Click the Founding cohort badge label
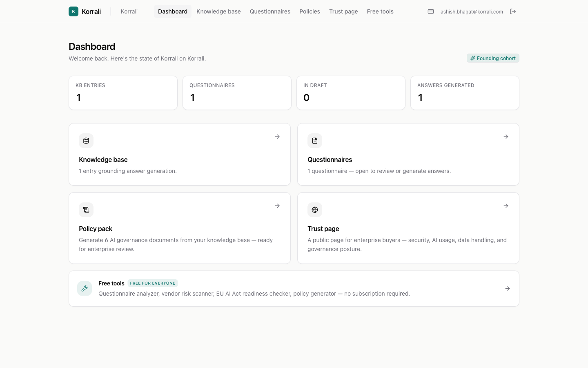The width and height of the screenshot is (588, 368). (496, 58)
